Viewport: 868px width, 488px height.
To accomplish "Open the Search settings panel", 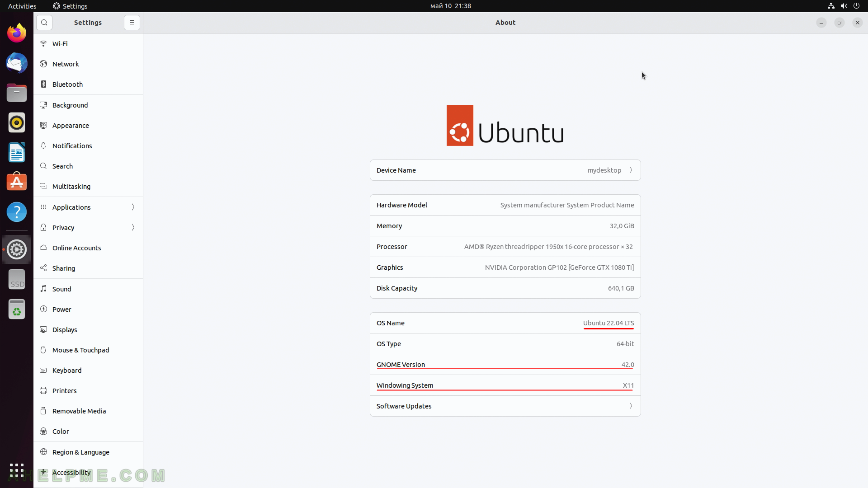I will (88, 166).
